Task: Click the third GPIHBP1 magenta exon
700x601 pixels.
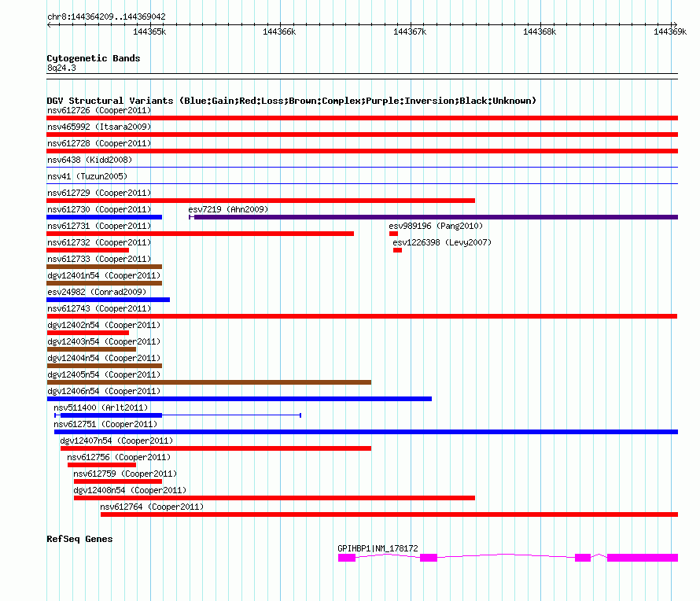Action: point(583,558)
